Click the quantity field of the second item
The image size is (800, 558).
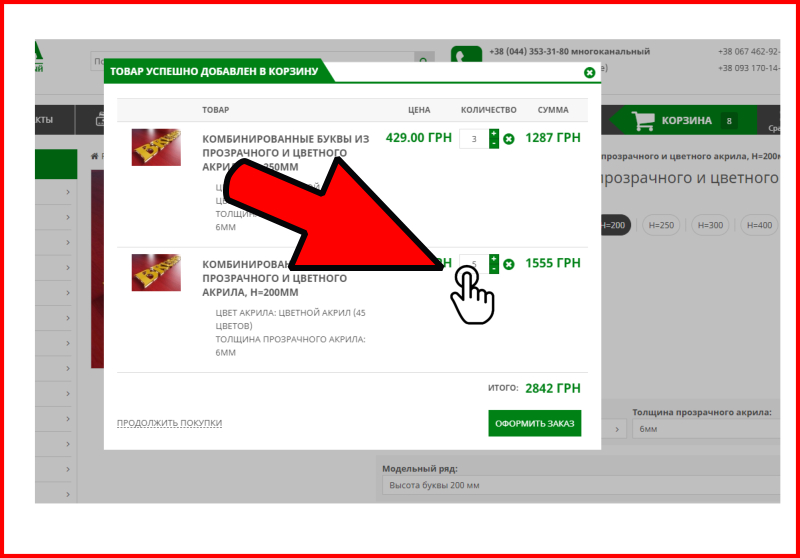473,264
